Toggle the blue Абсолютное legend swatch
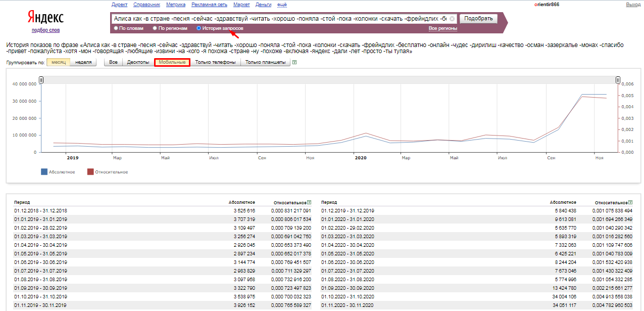 click(44, 172)
